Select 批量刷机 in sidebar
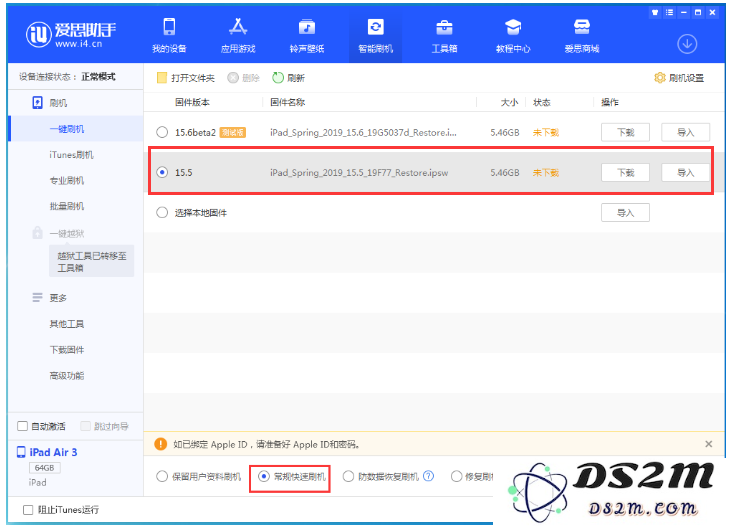 pos(67,206)
